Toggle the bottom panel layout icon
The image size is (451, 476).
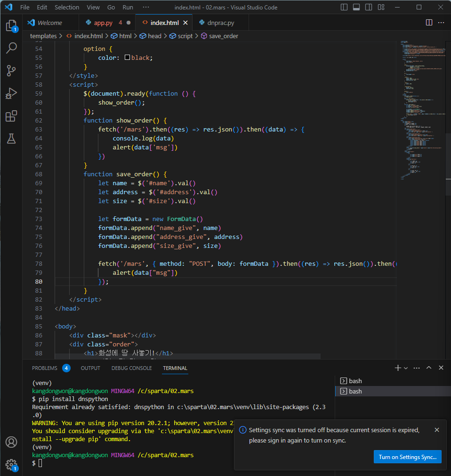[x=356, y=7]
